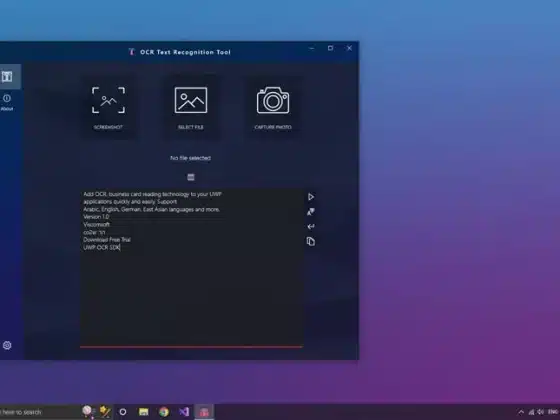Viewport: 560px width, 420px height.
Task: Open settings gear in the sidebar
Action: (x=7, y=345)
